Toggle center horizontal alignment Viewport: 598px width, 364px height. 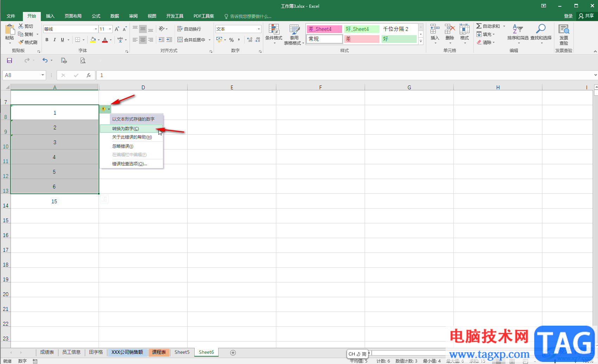click(143, 40)
